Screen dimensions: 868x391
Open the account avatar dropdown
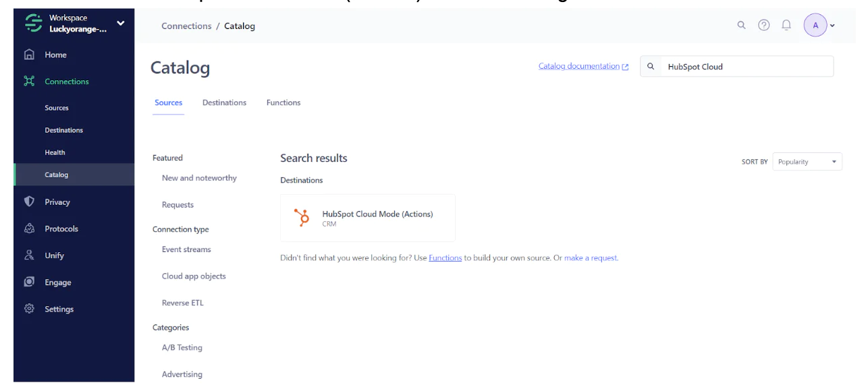coord(816,24)
